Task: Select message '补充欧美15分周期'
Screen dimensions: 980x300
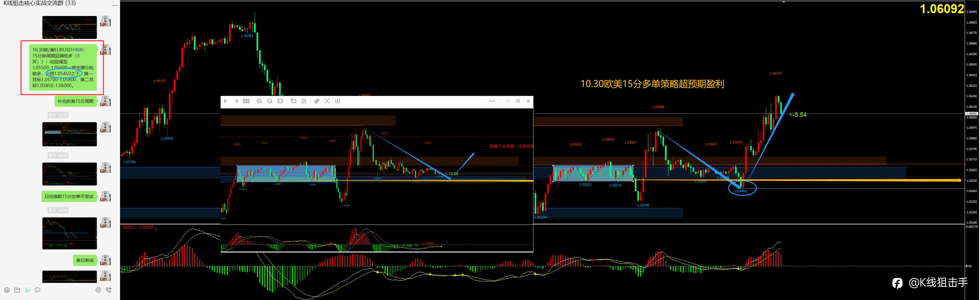Action: point(75,101)
